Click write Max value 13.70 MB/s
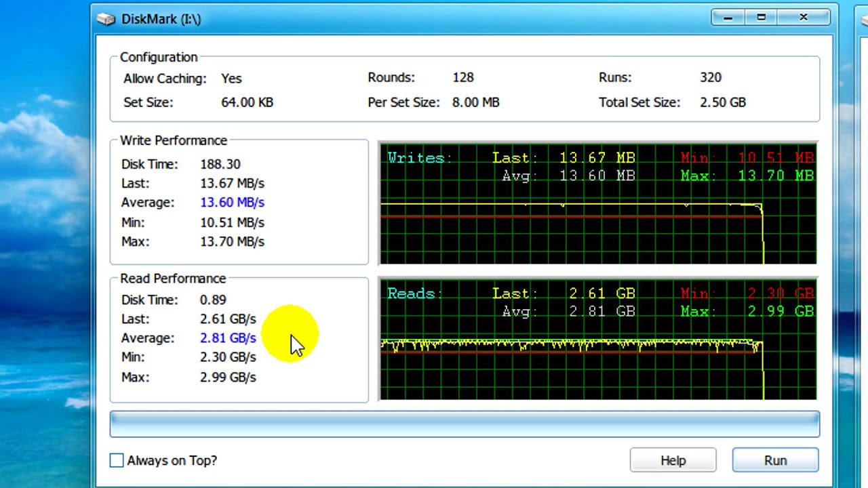The height and width of the screenshot is (488, 868). pyautogui.click(x=232, y=241)
